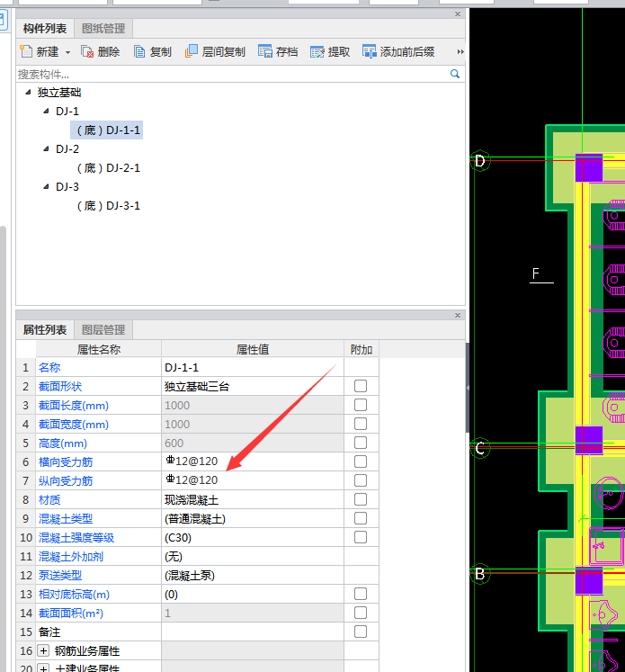This screenshot has height=672, width=625.
Task: Select the (底) DJ-3-1 tree item
Action: [x=109, y=206]
